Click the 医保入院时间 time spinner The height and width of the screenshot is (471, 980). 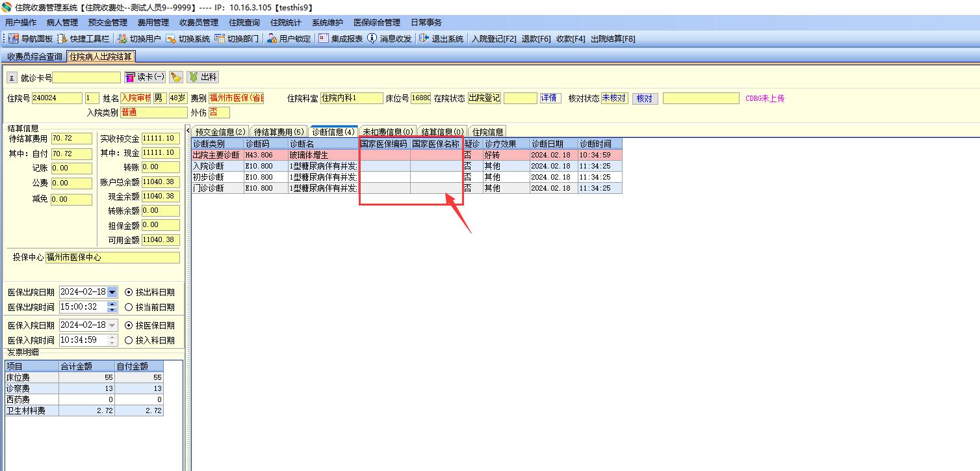(x=112, y=340)
